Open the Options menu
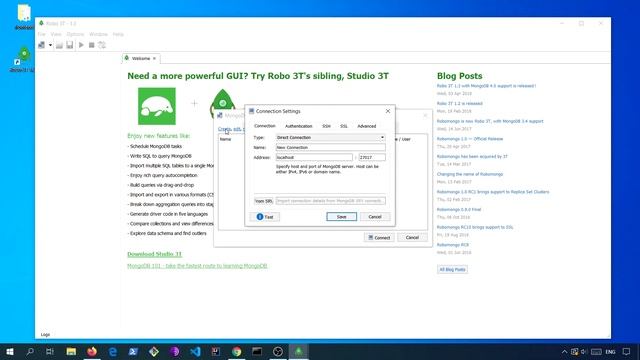The width and height of the screenshot is (640, 360). point(75,34)
